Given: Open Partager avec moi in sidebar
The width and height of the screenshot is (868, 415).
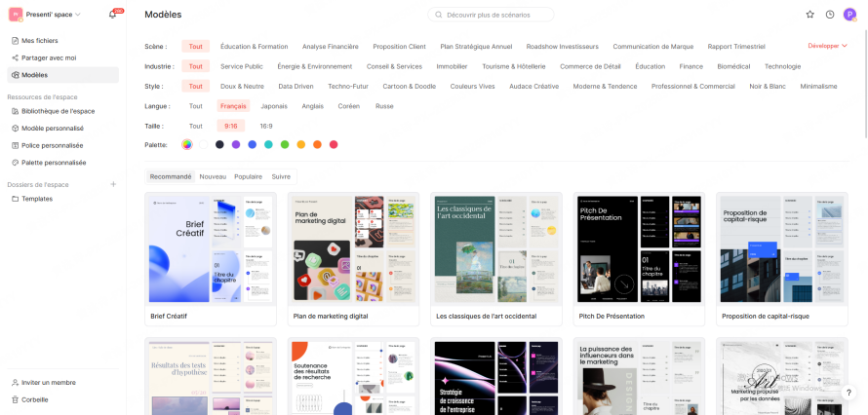Looking at the screenshot, I should click(x=48, y=57).
